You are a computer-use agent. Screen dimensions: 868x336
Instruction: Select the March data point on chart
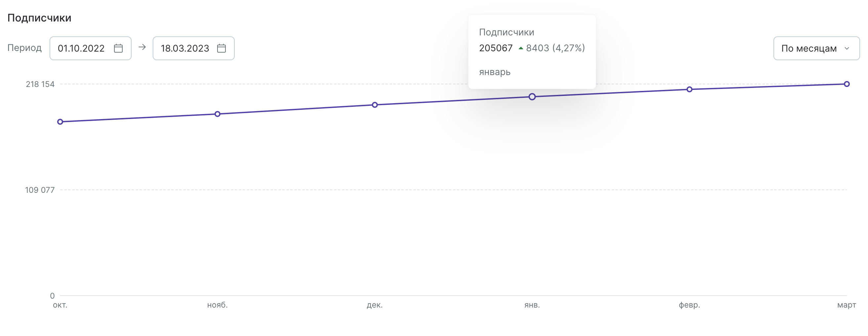point(847,84)
